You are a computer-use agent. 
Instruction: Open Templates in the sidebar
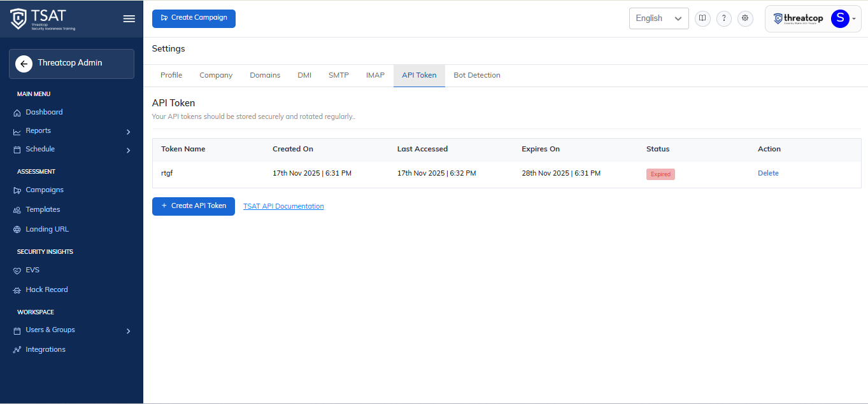tap(43, 209)
